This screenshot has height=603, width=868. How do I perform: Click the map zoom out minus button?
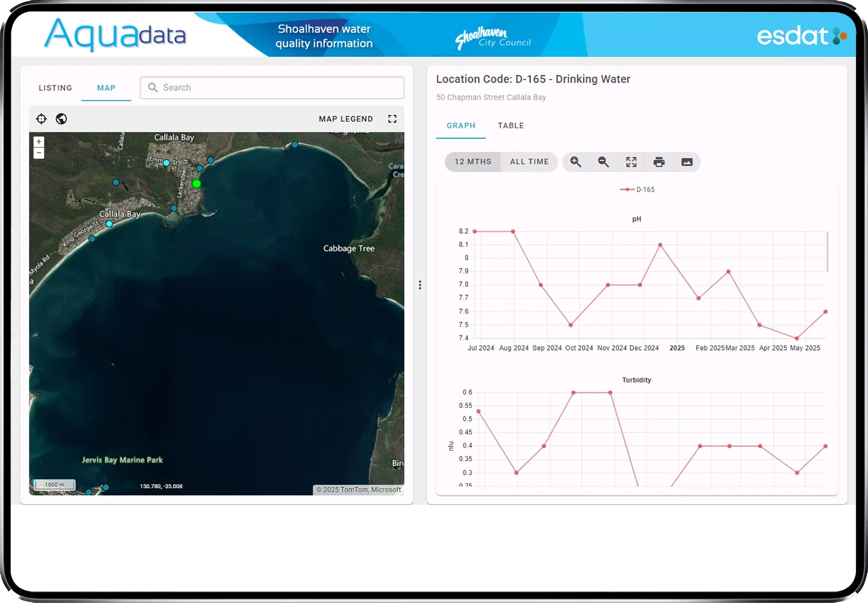click(x=39, y=153)
